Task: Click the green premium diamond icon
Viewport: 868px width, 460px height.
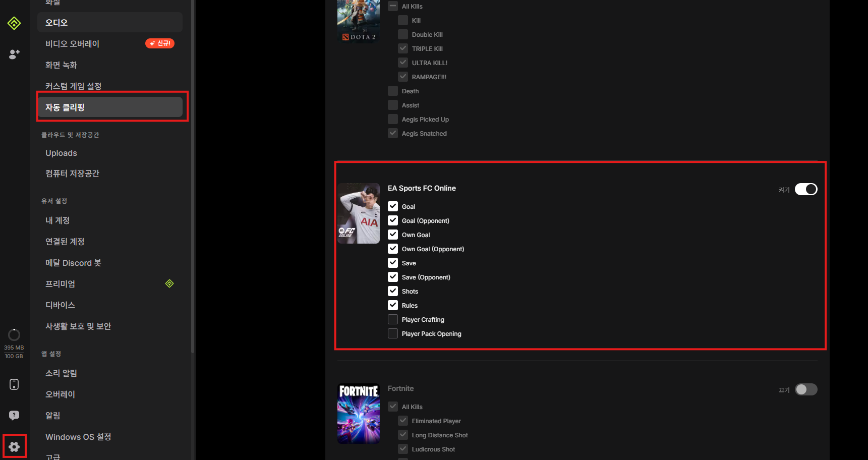Action: coord(169,283)
